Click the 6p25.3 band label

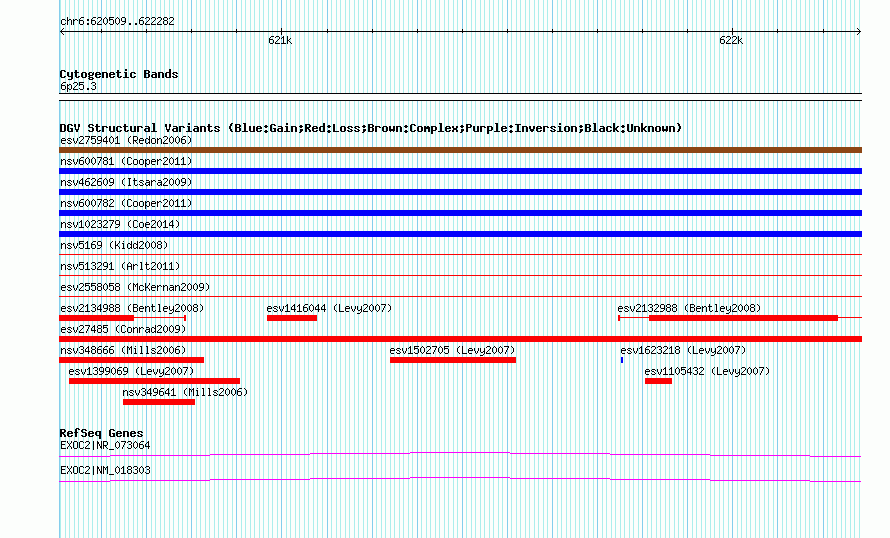coord(78,86)
